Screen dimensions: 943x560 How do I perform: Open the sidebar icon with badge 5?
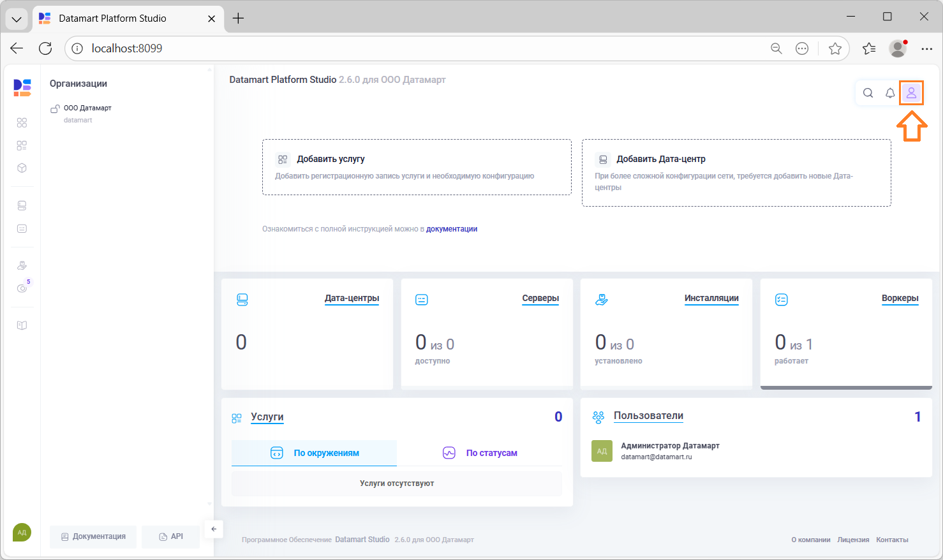tap(22, 288)
